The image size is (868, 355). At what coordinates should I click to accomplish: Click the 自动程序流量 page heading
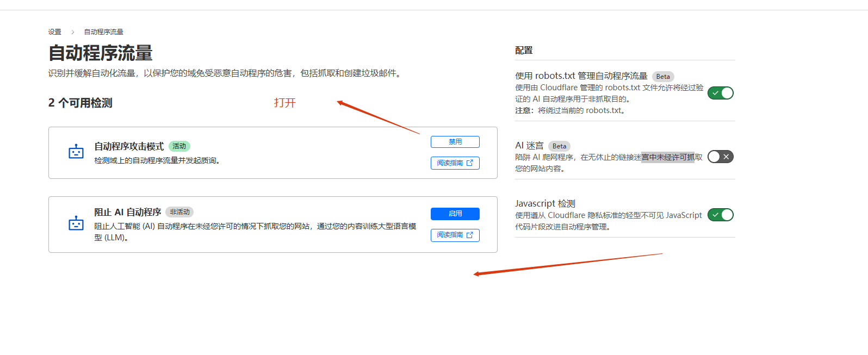pos(101,53)
